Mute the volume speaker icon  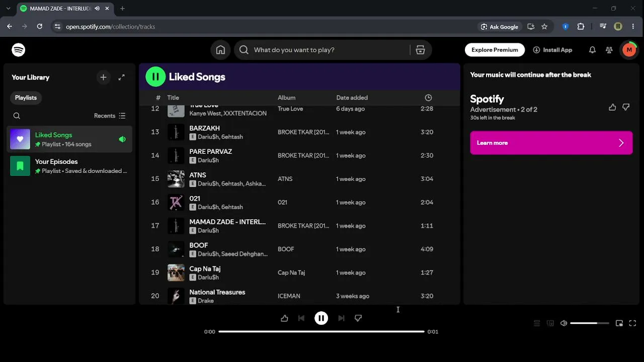(x=564, y=323)
